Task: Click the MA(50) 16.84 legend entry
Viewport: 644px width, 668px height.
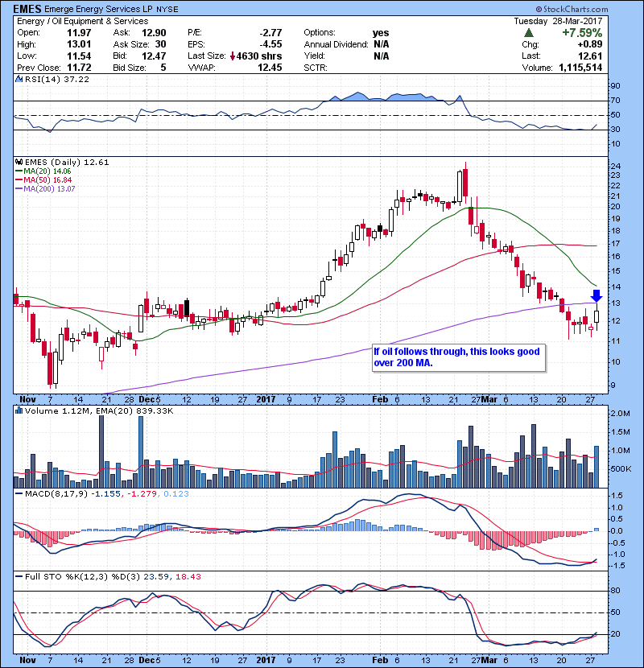Action: pyautogui.click(x=43, y=180)
